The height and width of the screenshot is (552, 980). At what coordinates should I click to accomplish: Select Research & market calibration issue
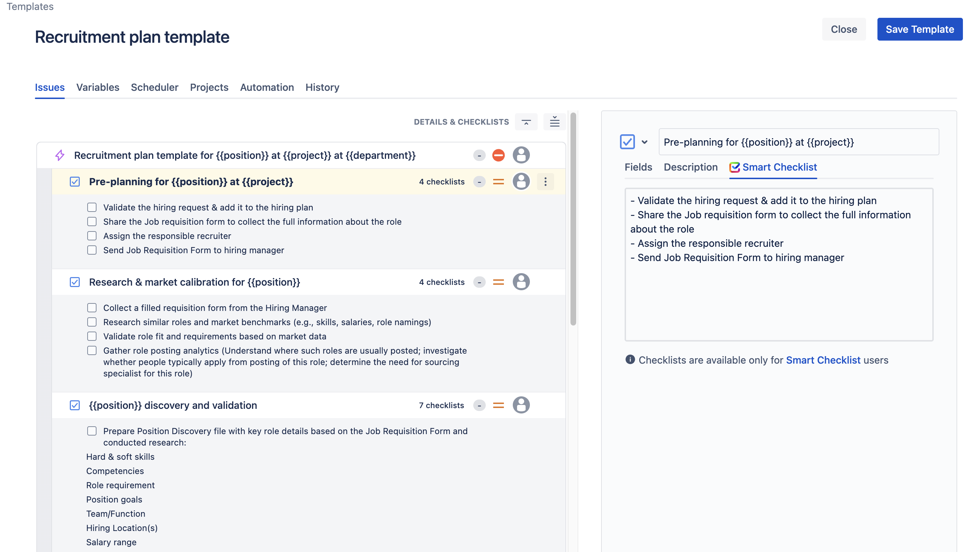(x=194, y=282)
